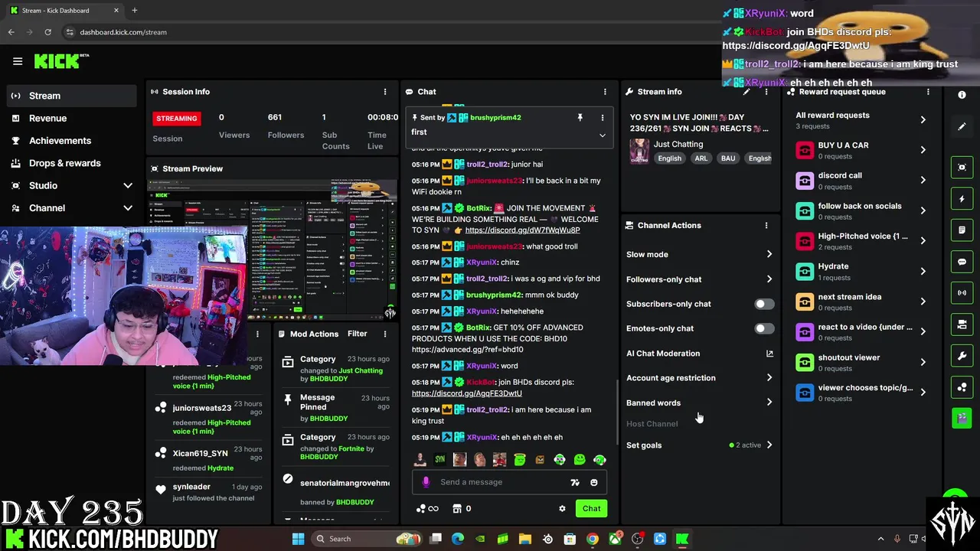This screenshot has height=551, width=980.
Task: Expand All reward requests arrow
Action: [923, 120]
